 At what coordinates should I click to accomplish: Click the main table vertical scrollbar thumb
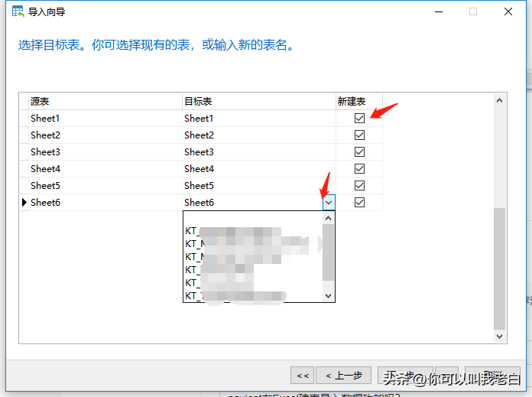[499, 268]
